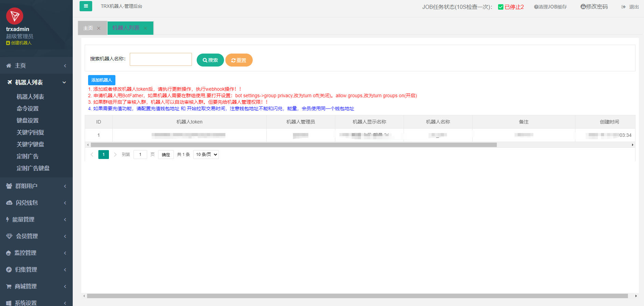Click the ID cell showing 1
This screenshot has height=306, width=644.
click(99, 135)
